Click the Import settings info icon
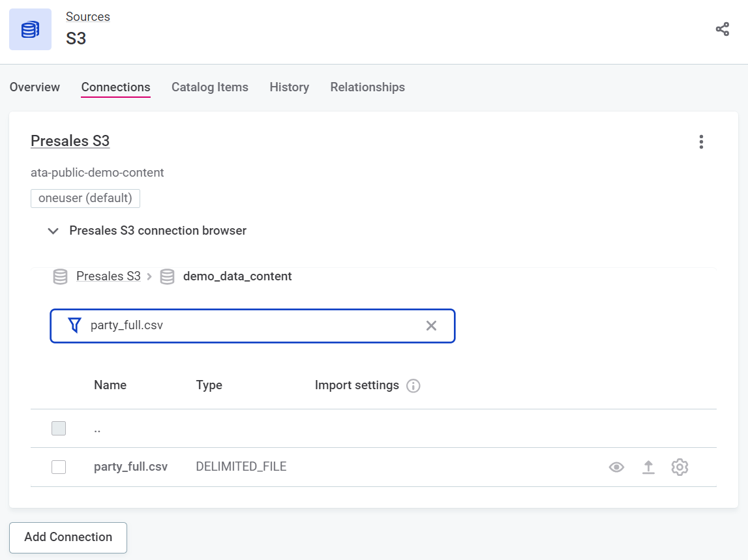 [413, 386]
